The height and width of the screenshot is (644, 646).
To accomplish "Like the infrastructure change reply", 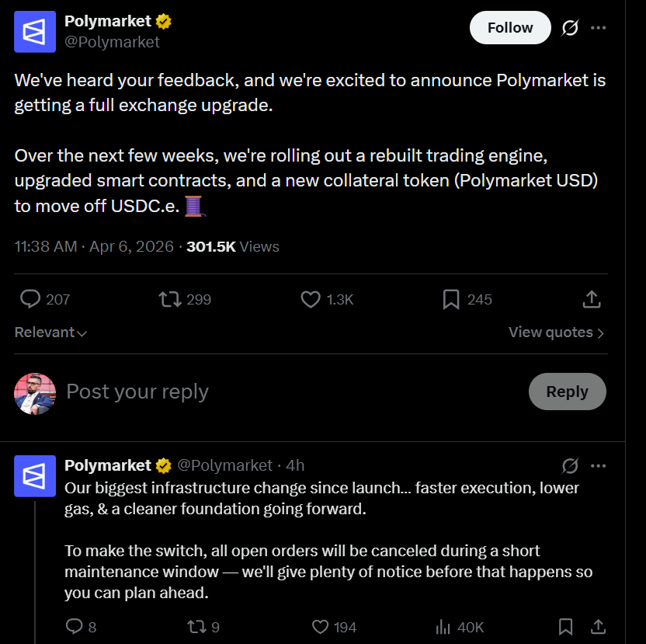I will [318, 626].
